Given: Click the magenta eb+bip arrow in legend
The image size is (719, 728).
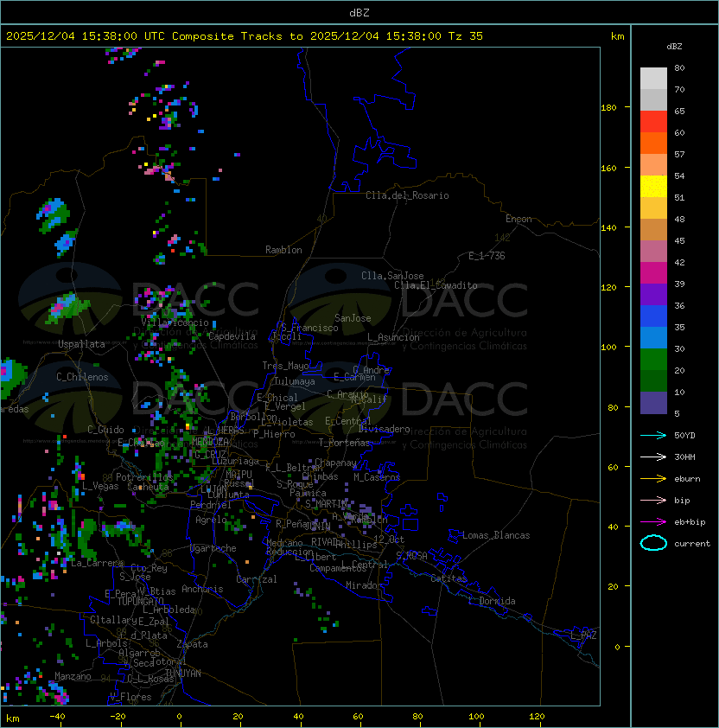Looking at the screenshot, I should [x=653, y=522].
